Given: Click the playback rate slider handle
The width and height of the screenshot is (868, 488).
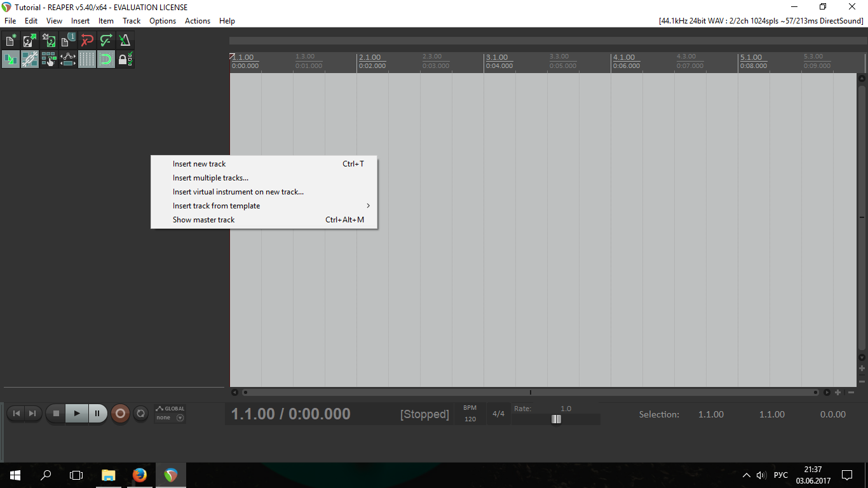Looking at the screenshot, I should 557,419.
